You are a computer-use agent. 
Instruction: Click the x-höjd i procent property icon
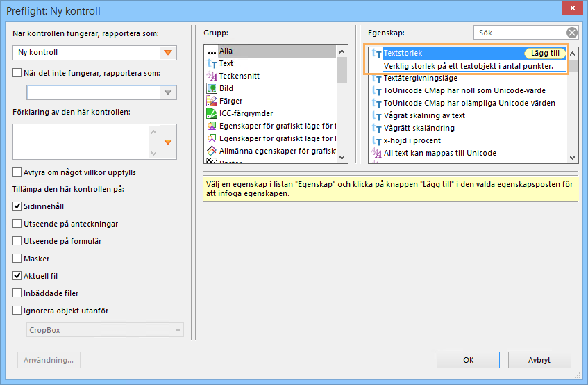377,140
